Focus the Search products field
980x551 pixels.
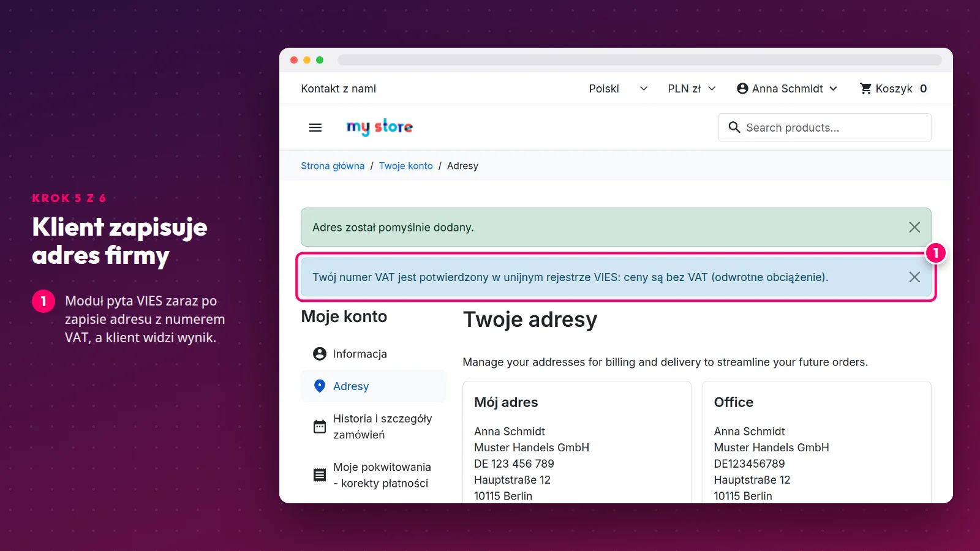coord(825,127)
